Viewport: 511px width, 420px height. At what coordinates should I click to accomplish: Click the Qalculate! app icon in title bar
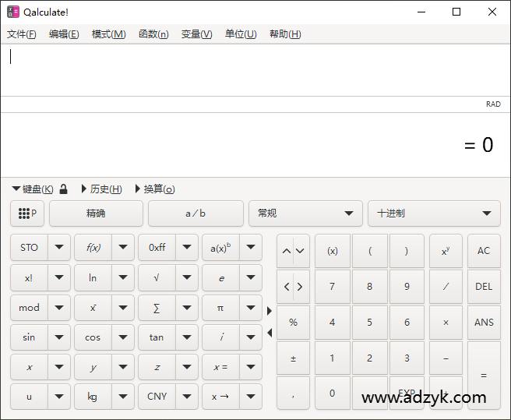(13, 12)
